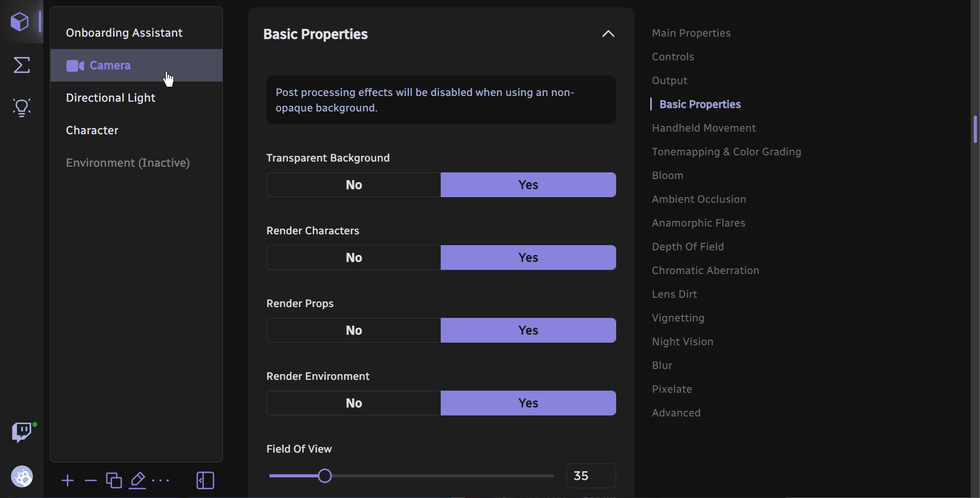Click the Field Of View value field
The image size is (980, 498).
tap(591, 476)
